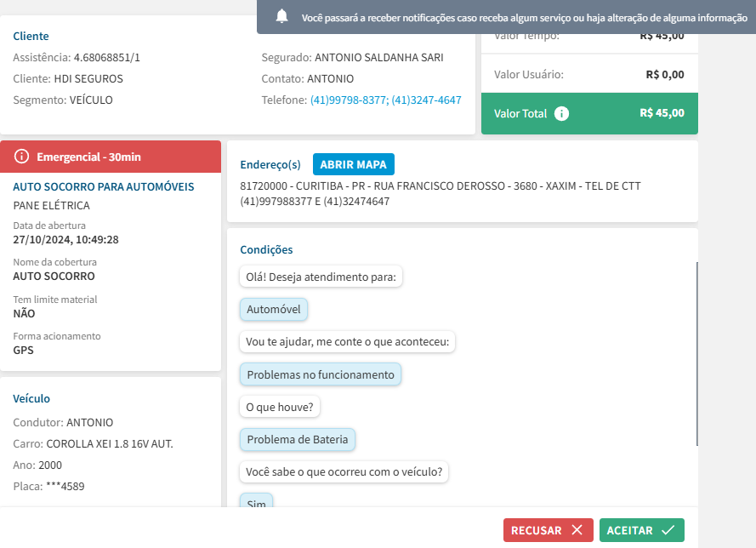Refuse the service with RECUSAR
Image resolution: width=756 pixels, height=548 pixels.
pos(549,530)
